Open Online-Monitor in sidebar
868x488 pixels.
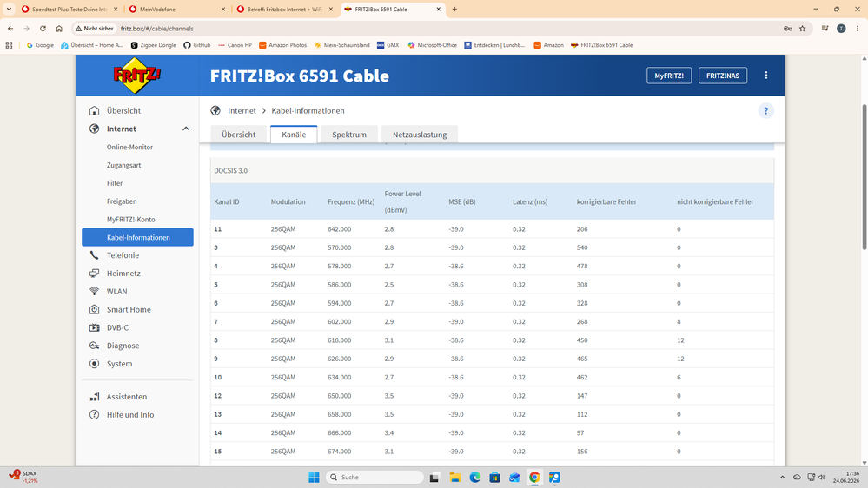[x=129, y=147]
